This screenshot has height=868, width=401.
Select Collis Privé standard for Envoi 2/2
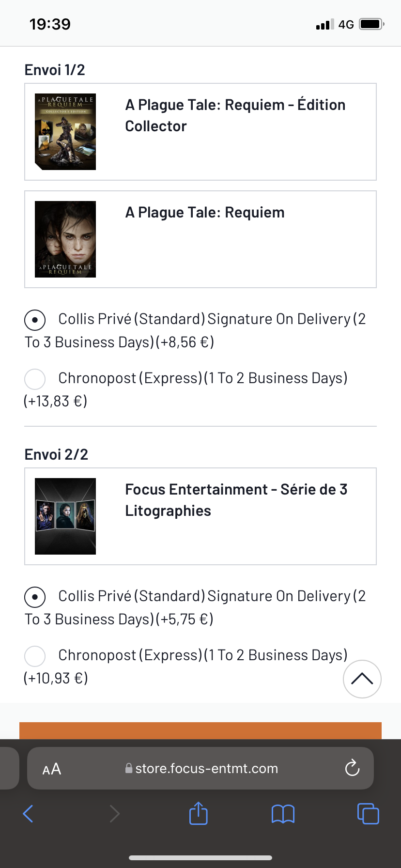35,597
